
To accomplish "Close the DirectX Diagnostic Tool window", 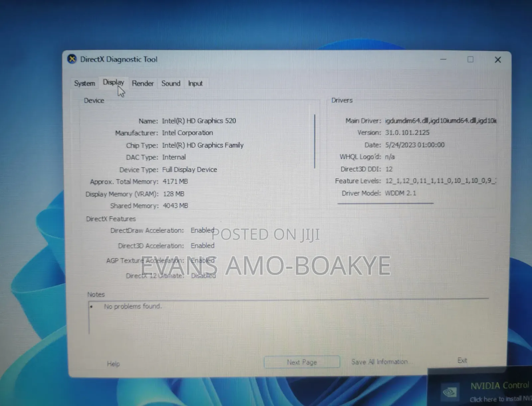I will pos(497,60).
